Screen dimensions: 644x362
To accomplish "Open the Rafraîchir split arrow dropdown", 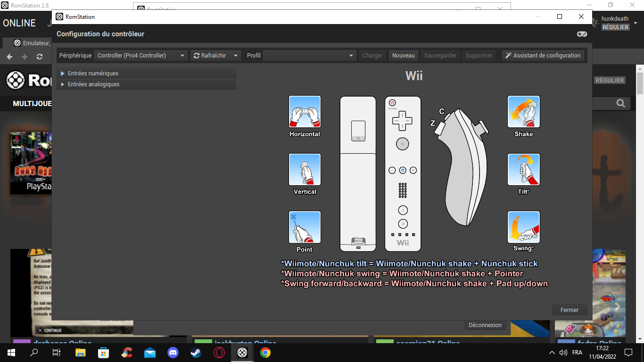I will (236, 56).
